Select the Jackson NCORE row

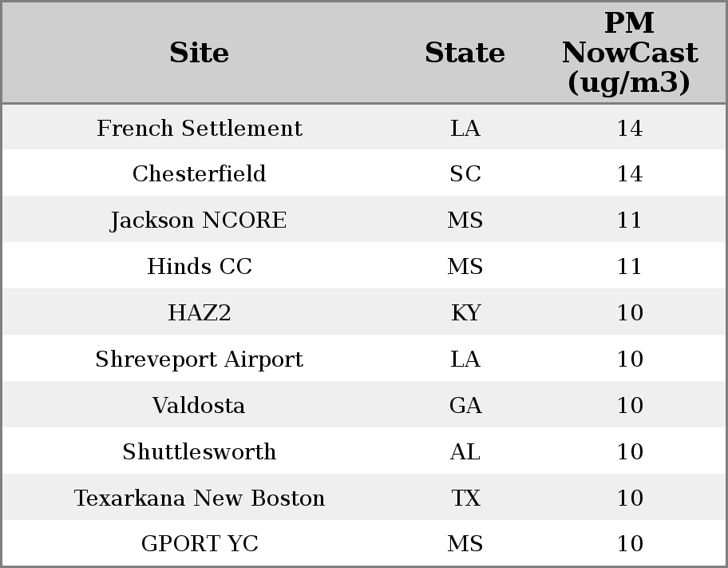[x=364, y=220]
